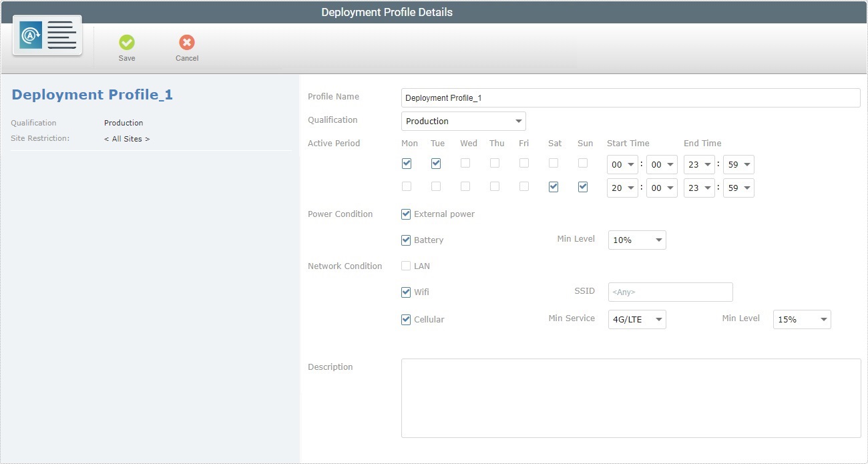The width and height of the screenshot is (868, 464).
Task: Open the Min Service 4G/LTE dropdown
Action: click(x=637, y=320)
